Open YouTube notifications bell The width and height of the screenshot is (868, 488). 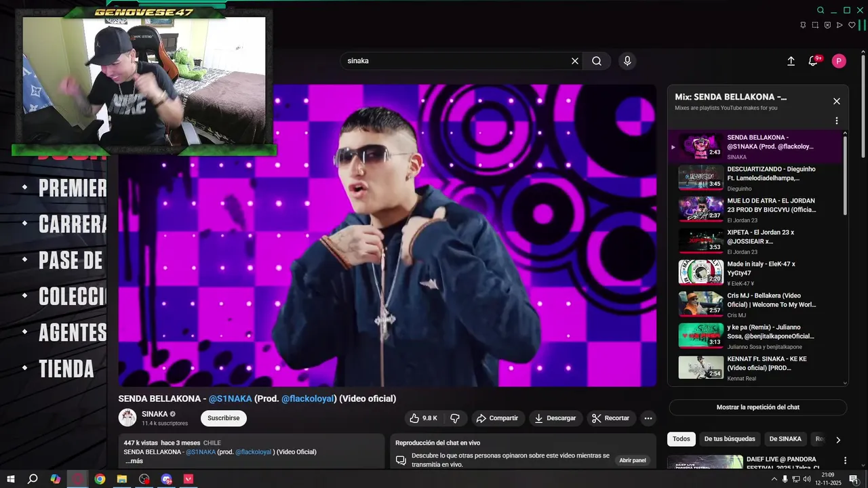[x=813, y=61]
